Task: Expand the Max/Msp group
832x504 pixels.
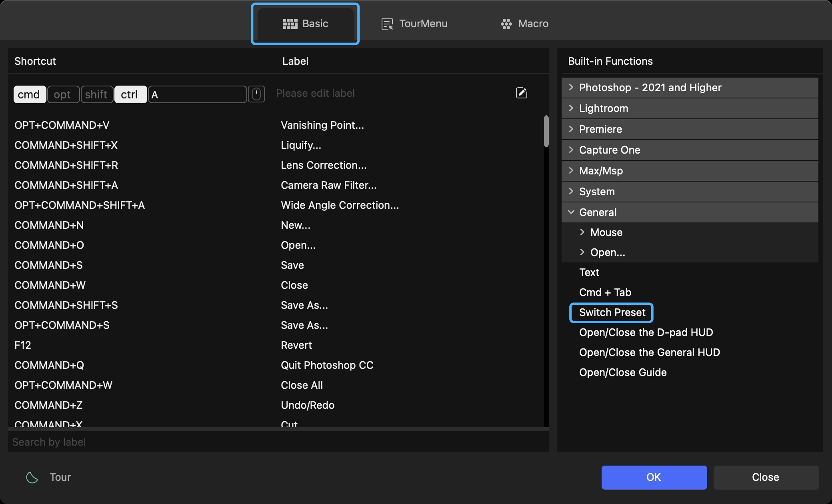Action: [x=690, y=171]
